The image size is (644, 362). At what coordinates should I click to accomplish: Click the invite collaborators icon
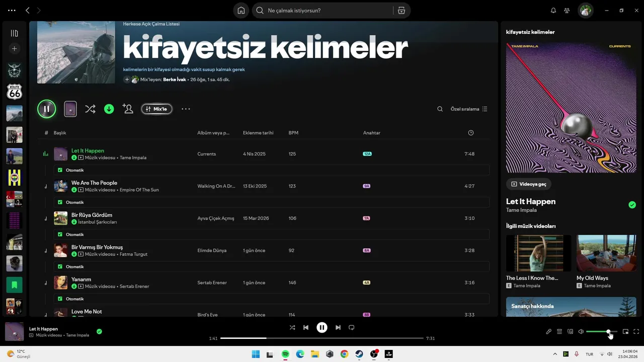click(128, 109)
